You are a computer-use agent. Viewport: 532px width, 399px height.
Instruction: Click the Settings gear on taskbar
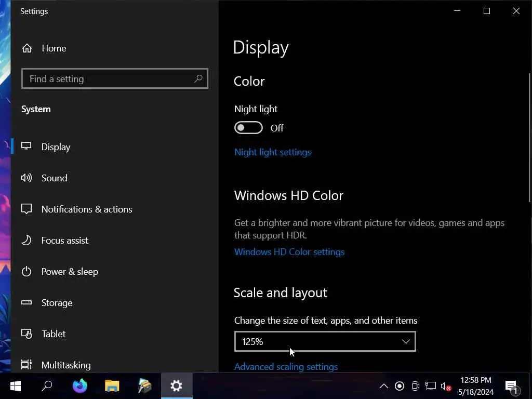[177, 386]
